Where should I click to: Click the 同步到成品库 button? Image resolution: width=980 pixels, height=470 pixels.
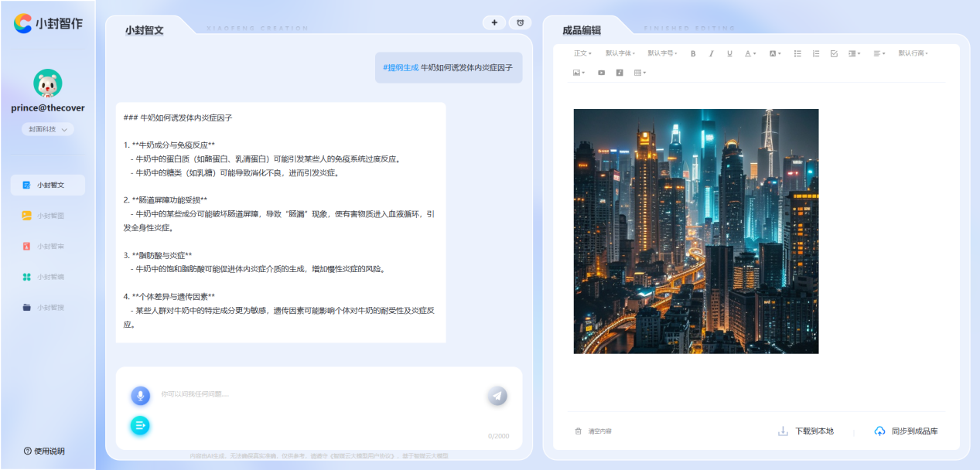click(906, 431)
